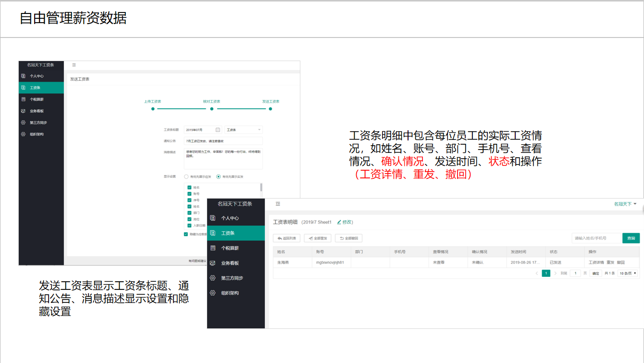Click the 2019年07月 date field
Screen dimensions: 644x363
coord(203,130)
